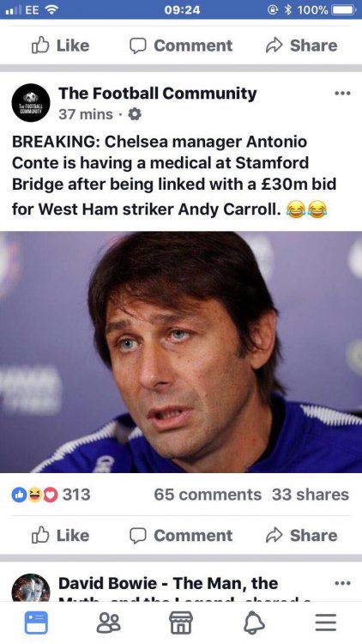Open options for David Bowie post
This screenshot has width=362, height=644.
[x=342, y=583]
